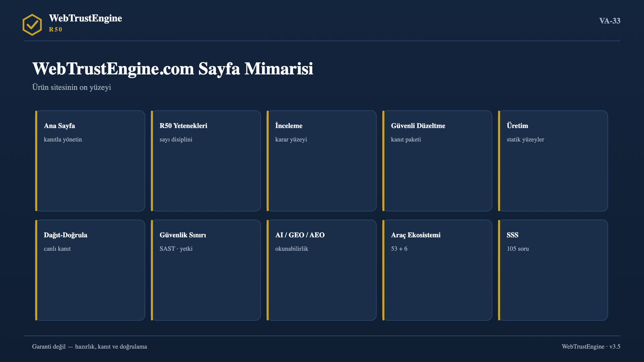Click footer 'WebTrustEngine · v3.5' version text
The height and width of the screenshot is (362, 644).
click(x=591, y=347)
